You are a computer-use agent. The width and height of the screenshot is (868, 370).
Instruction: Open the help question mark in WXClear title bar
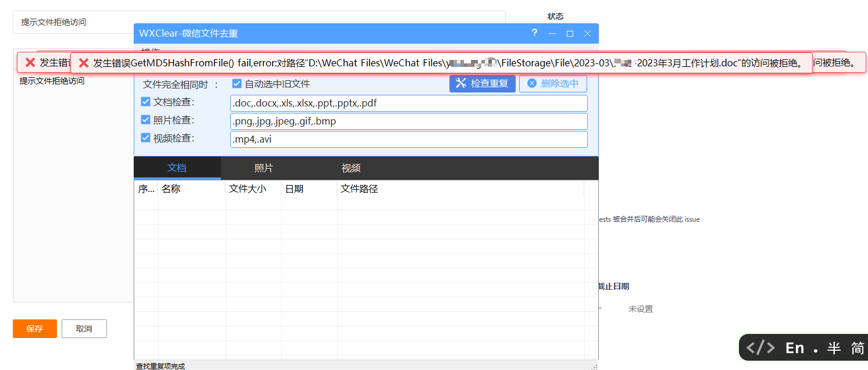click(534, 33)
